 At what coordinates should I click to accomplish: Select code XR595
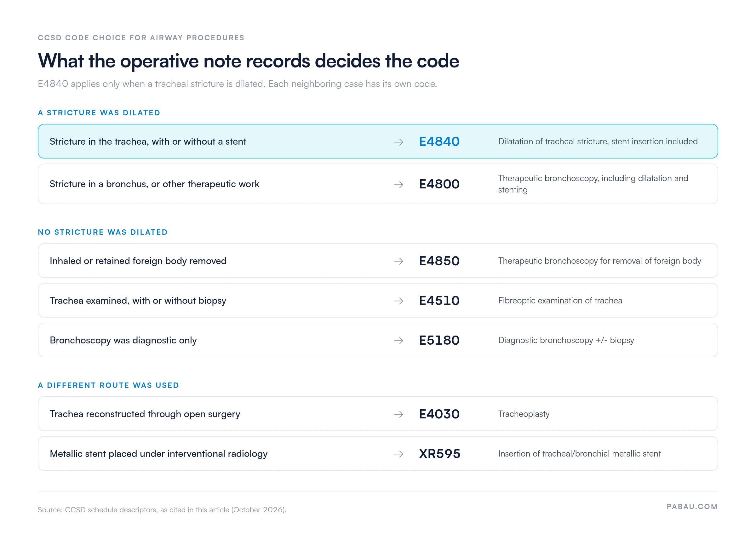tap(440, 453)
